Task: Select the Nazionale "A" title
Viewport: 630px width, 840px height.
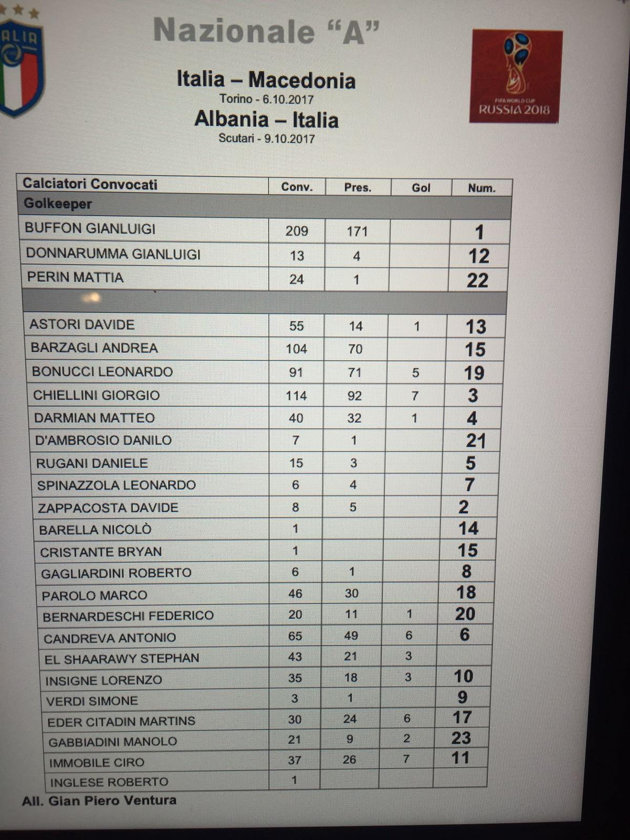Action: pyautogui.click(x=266, y=31)
